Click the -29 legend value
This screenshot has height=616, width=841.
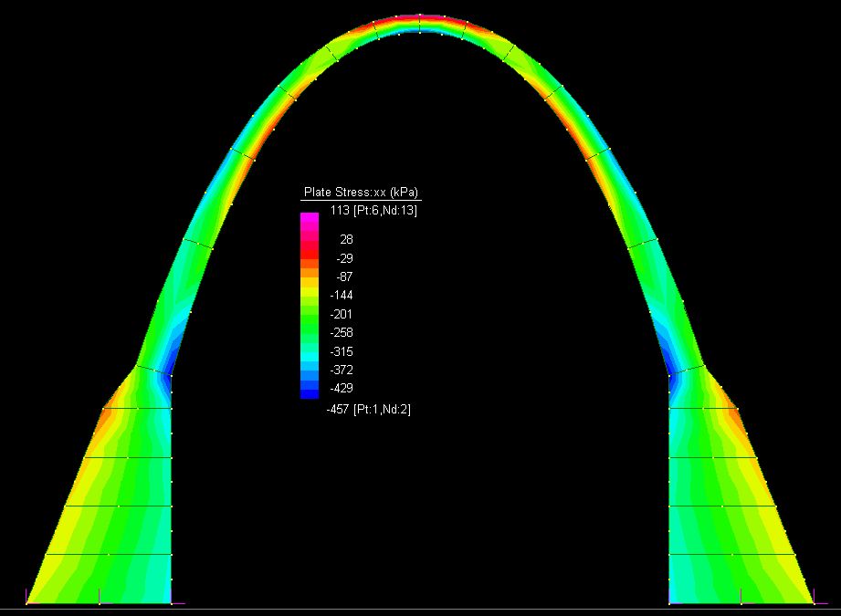[344, 258]
